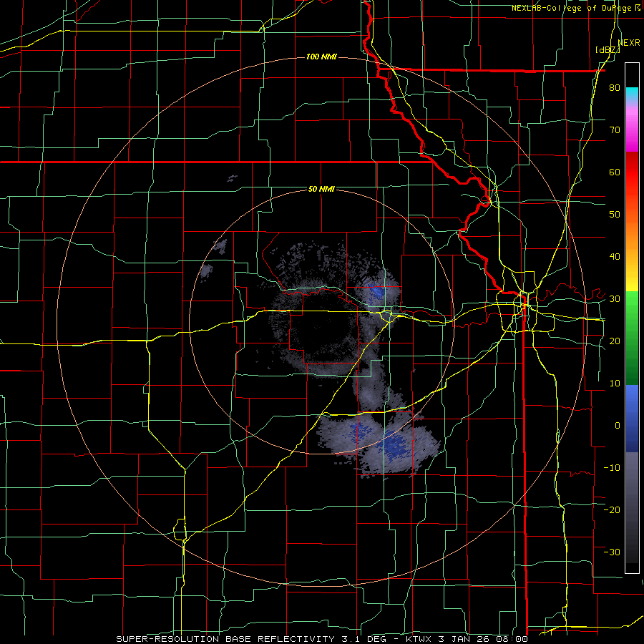Click the KTWX 3 JAN 26 08:00 timestamp
Screen dimensions: 644x644
point(466,639)
